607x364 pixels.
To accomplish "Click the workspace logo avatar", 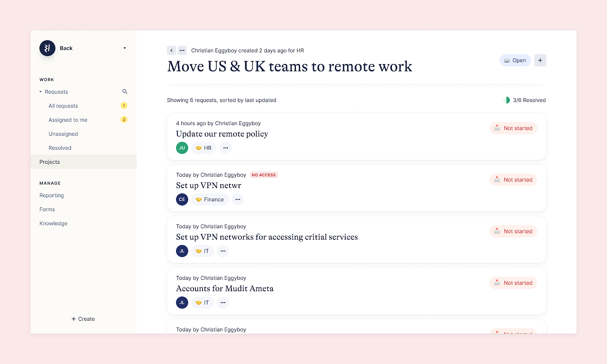I will [47, 48].
